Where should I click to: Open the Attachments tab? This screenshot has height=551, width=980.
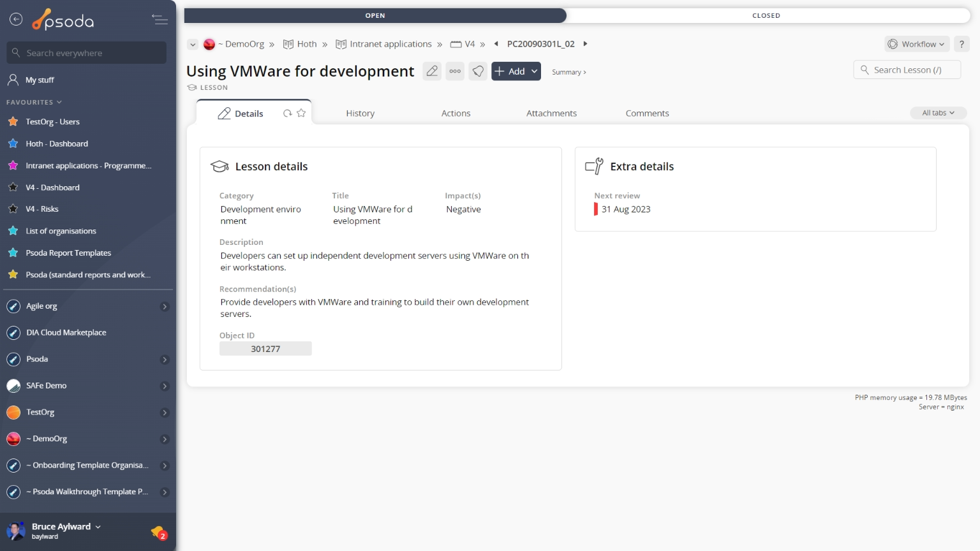(x=551, y=114)
